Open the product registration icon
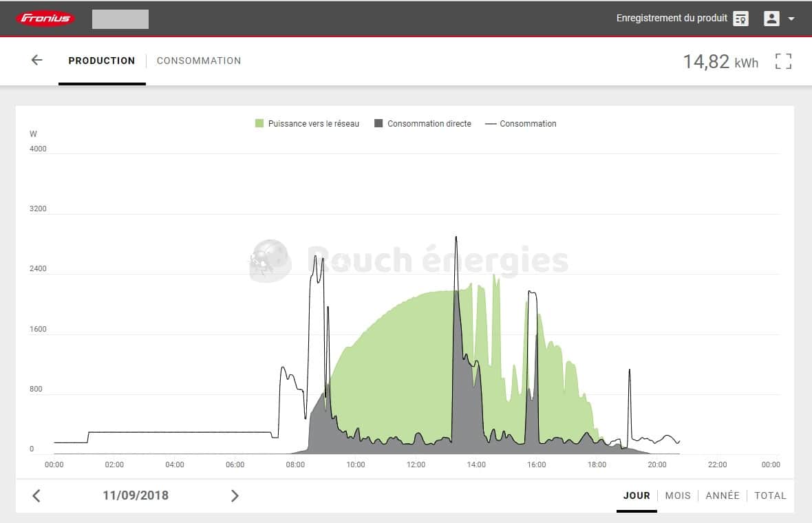 [x=740, y=19]
